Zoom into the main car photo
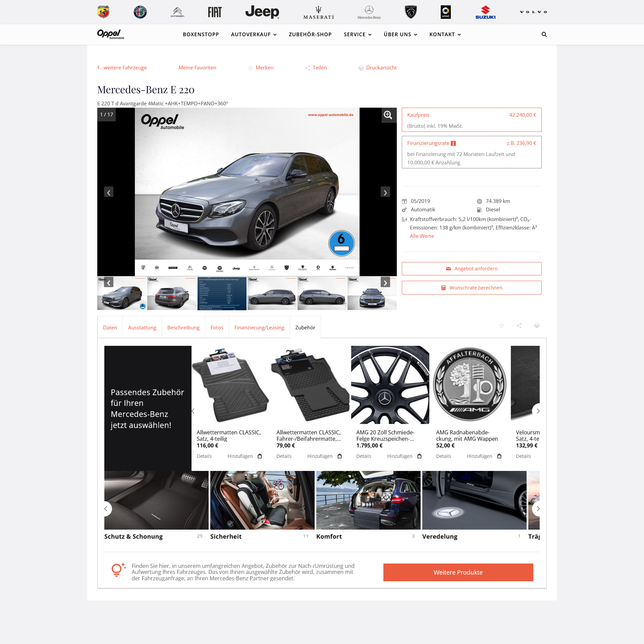This screenshot has height=644, width=644. [388, 115]
